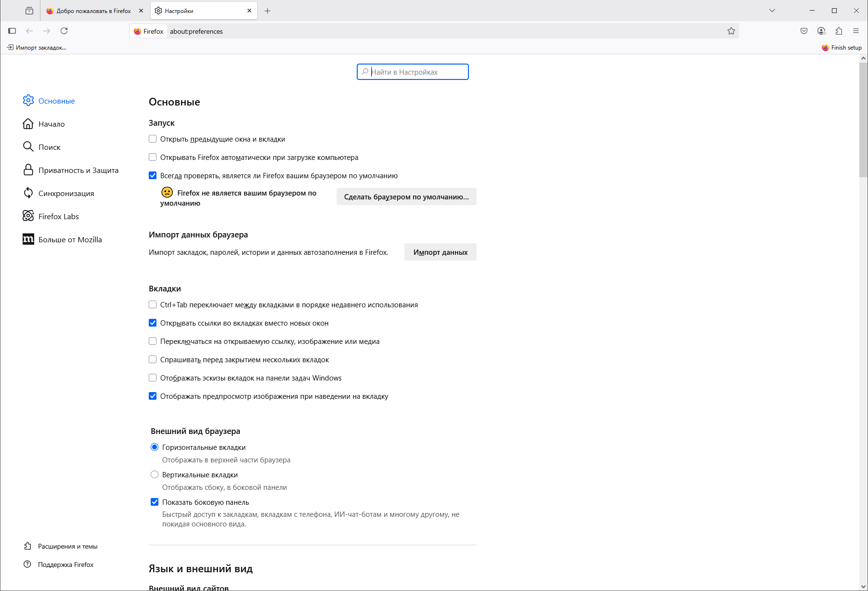Open the Pocket save icon
The image size is (868, 591).
804,31
